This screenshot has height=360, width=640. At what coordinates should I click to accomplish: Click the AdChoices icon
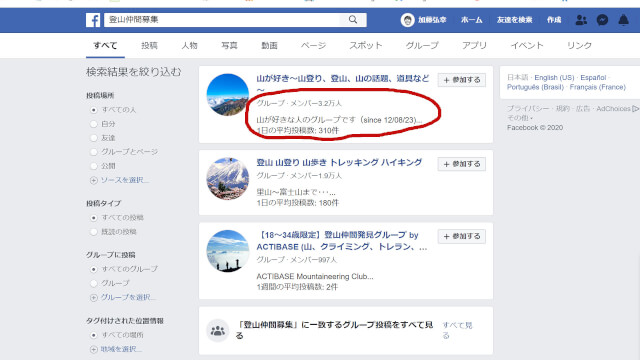pyautogui.click(x=635, y=109)
